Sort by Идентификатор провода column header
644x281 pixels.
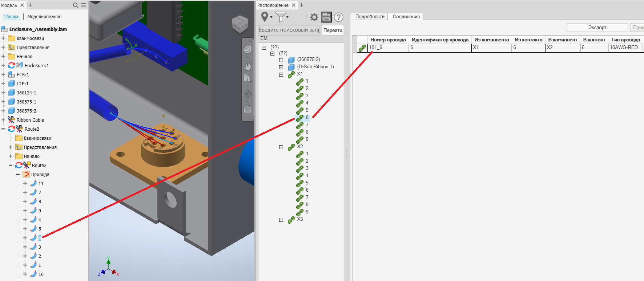440,40
